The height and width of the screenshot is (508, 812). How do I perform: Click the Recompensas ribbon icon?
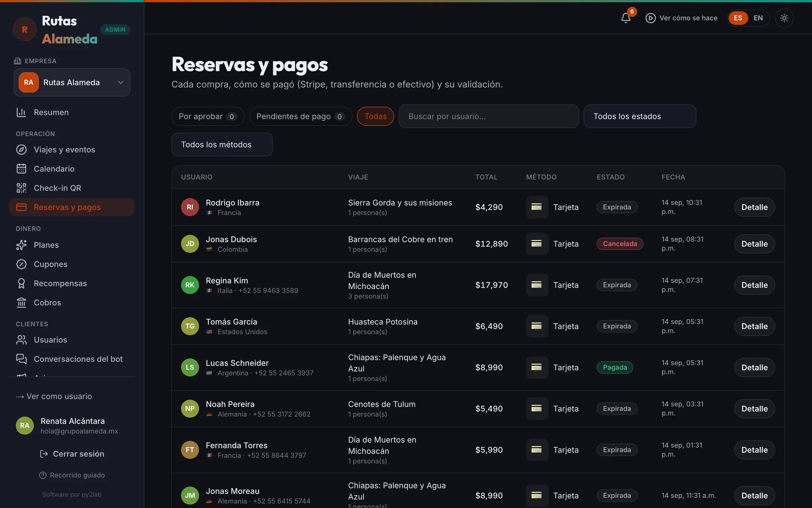[21, 283]
